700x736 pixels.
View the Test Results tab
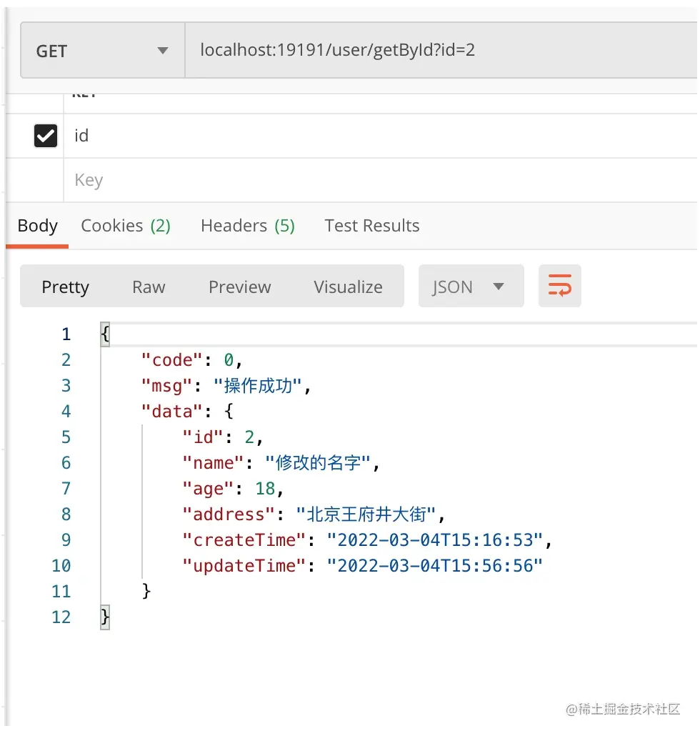pos(371,225)
